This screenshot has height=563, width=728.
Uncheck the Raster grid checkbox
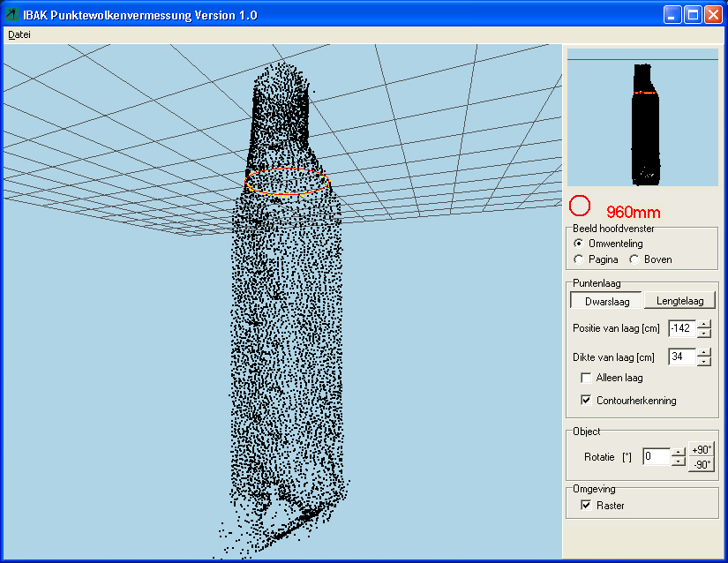(586, 505)
